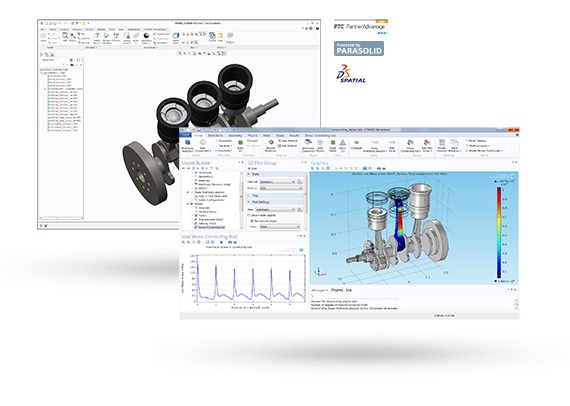
Task: Select Materials node in Model Builder tree
Action: 201,180
